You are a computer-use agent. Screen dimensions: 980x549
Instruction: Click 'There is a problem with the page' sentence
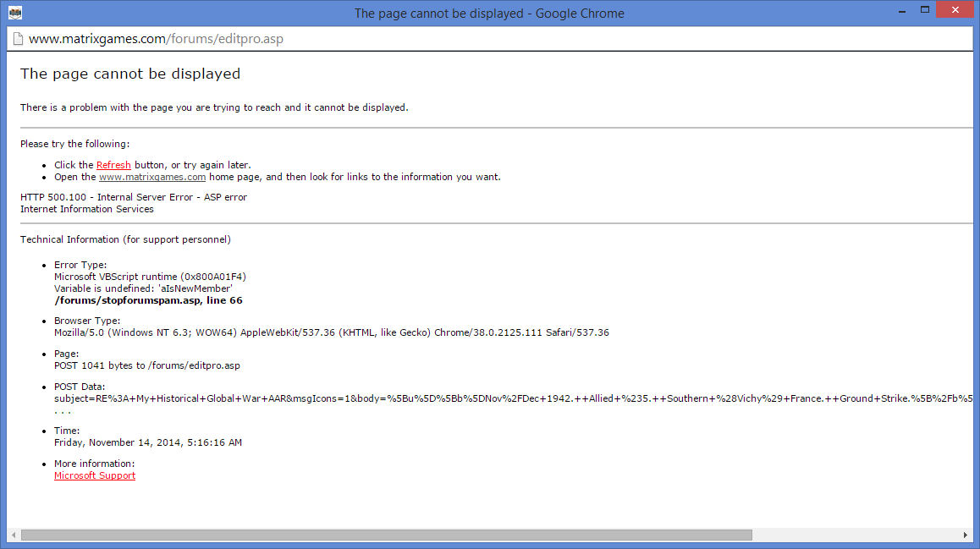[214, 107]
